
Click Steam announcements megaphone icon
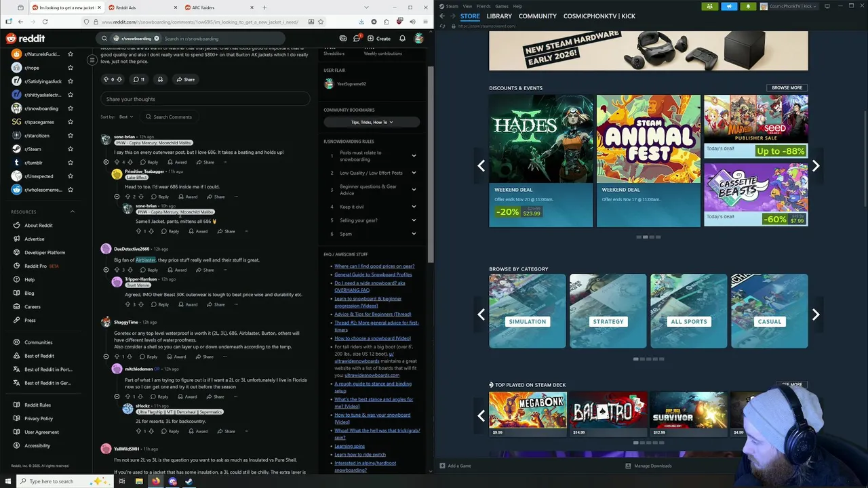(x=729, y=6)
